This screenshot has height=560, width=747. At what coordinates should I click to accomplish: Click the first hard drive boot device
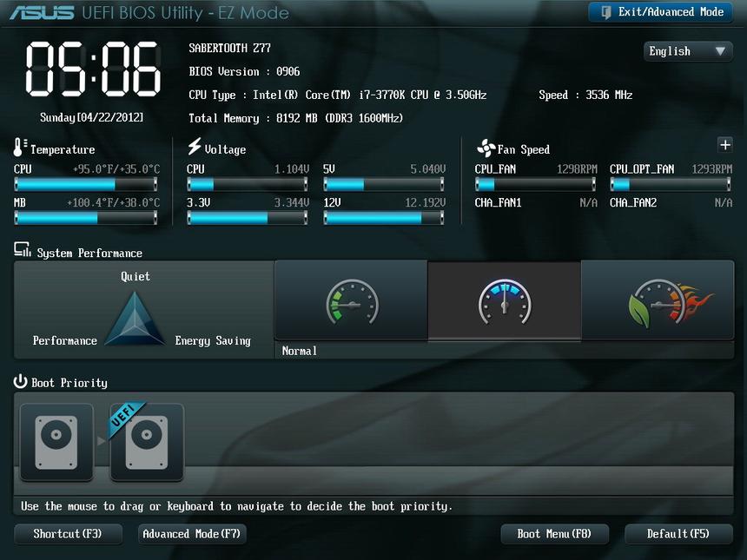(56, 441)
